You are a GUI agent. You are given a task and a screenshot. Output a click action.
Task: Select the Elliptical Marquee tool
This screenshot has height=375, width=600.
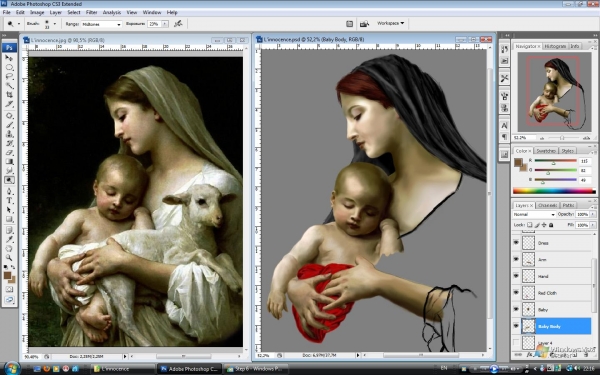tap(9, 67)
